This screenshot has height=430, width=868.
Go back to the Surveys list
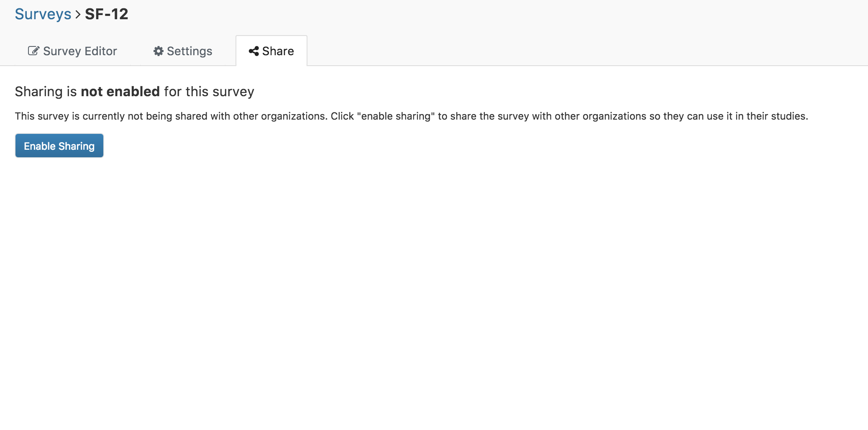pos(43,14)
